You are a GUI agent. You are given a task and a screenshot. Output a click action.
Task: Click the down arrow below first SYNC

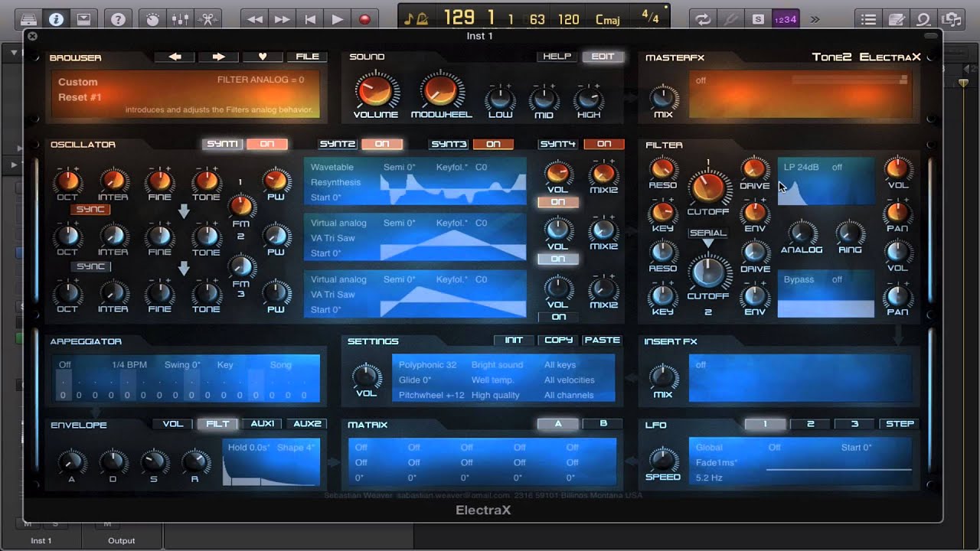pyautogui.click(x=184, y=211)
